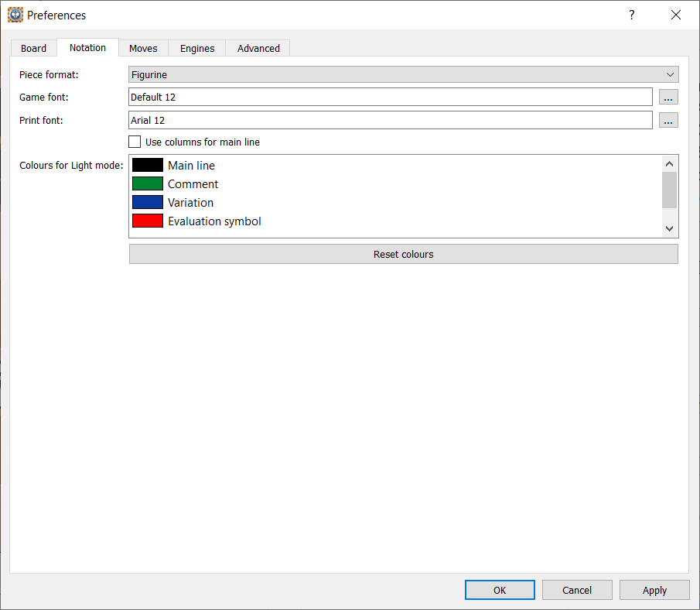Click the Apply button
Image resolution: width=700 pixels, height=610 pixels.
(654, 590)
